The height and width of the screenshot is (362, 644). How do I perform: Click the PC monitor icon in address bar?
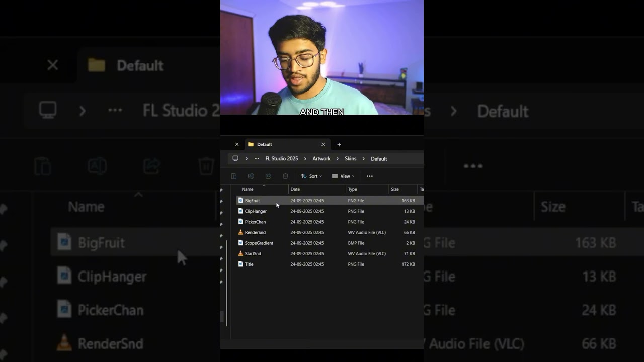(x=235, y=158)
